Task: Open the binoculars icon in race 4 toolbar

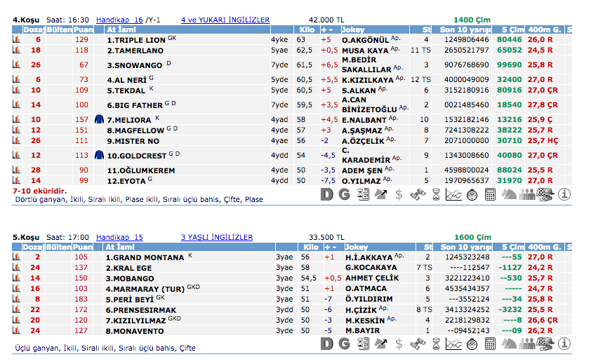Action: [417, 195]
